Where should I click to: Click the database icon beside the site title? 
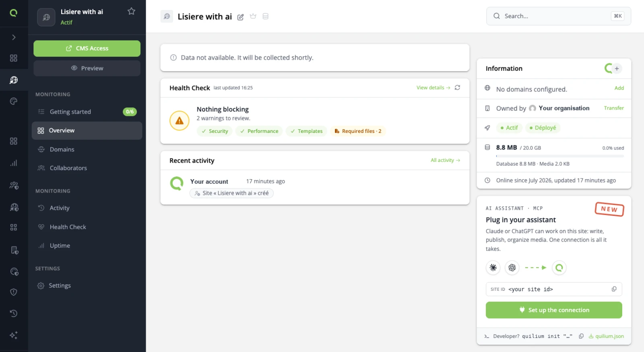point(265,17)
